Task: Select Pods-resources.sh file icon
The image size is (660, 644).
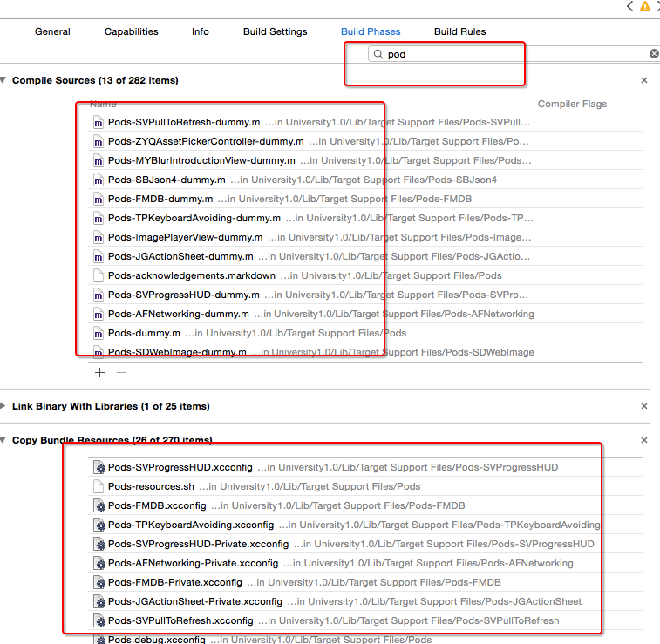Action: point(98,486)
